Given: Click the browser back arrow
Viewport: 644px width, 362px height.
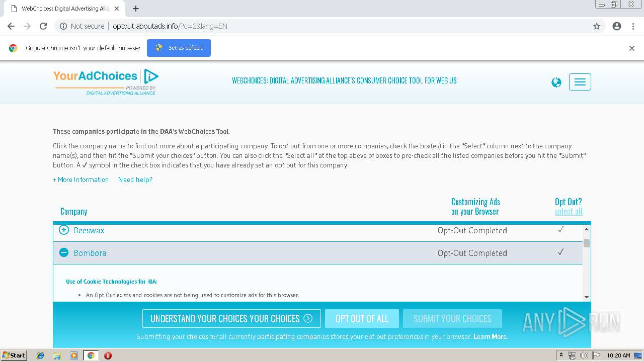Looking at the screenshot, I should 11,26.
